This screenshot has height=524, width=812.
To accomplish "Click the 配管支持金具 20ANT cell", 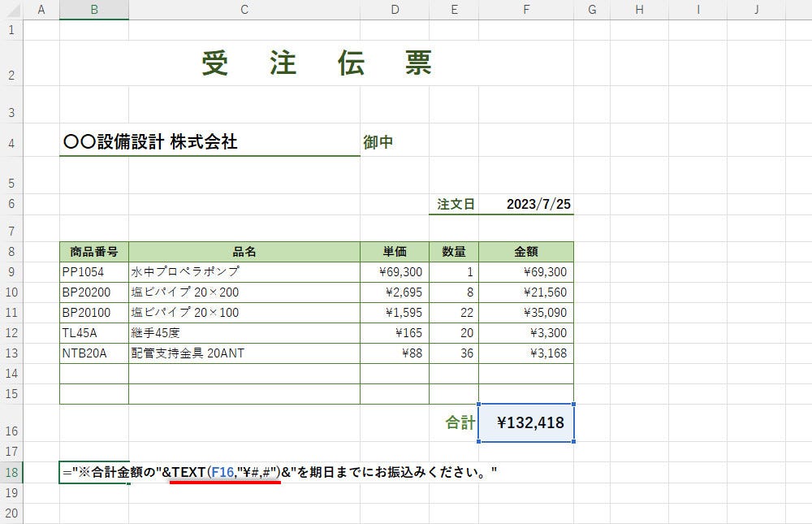I will [244, 353].
